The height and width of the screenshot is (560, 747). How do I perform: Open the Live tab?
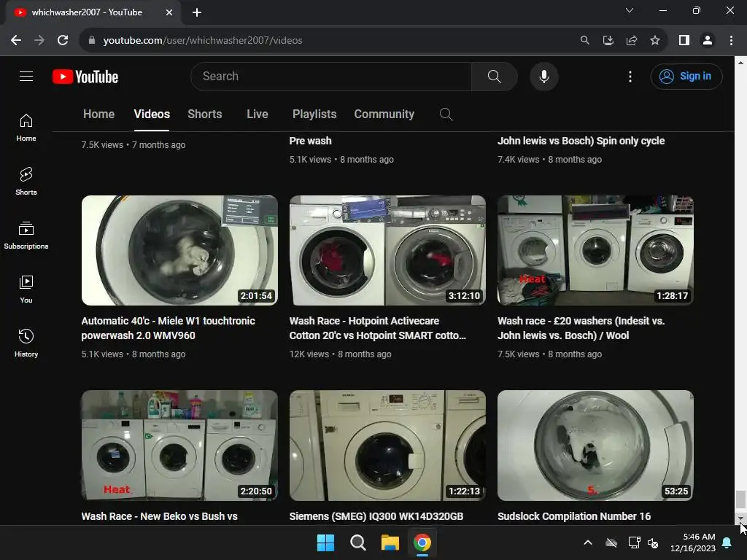258,114
